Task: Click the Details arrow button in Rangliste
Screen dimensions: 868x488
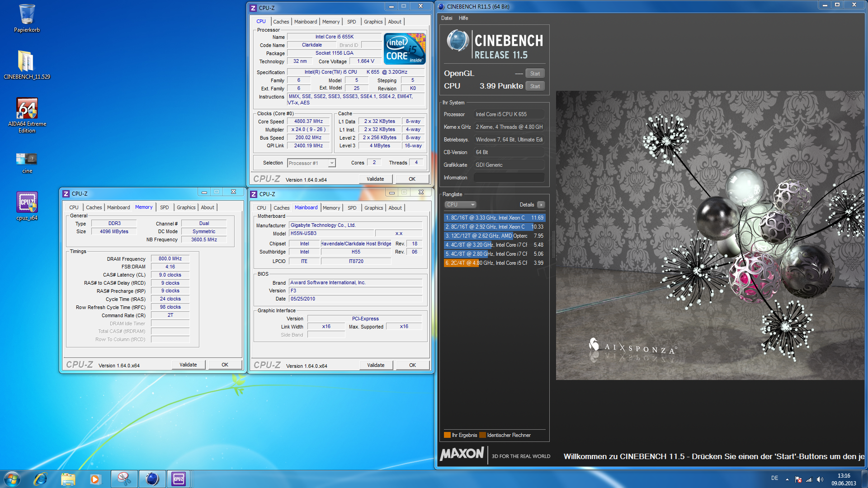Action: [x=541, y=205]
